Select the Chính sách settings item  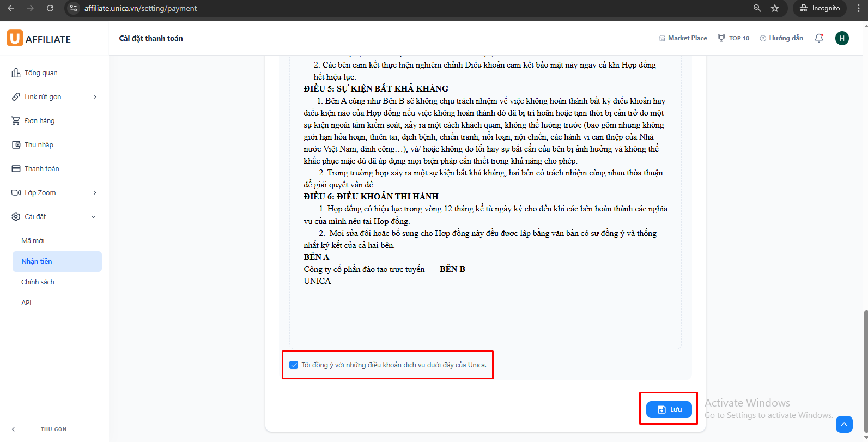pos(38,282)
